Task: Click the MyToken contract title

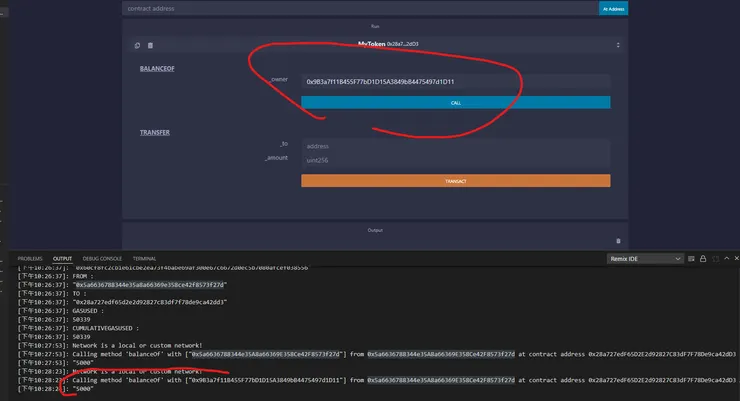Action: 371,44
